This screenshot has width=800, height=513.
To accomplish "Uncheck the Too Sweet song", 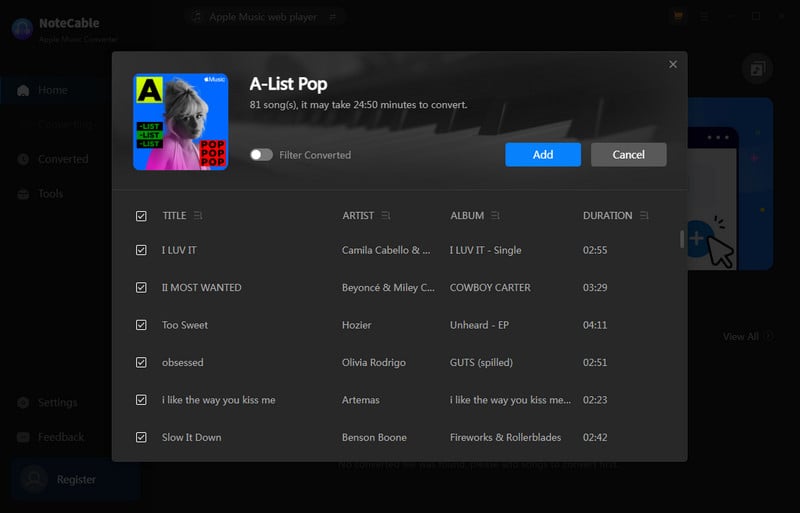I will tap(141, 325).
